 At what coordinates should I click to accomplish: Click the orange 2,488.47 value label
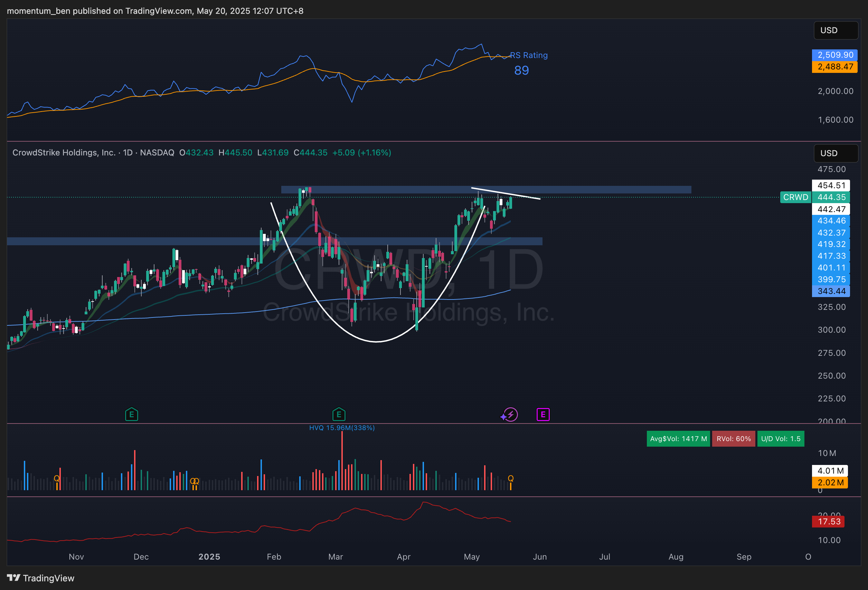[x=835, y=67]
